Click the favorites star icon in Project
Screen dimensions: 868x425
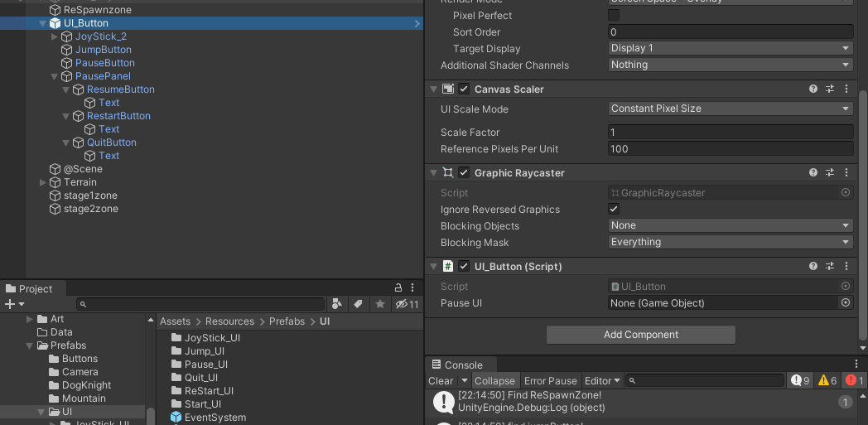tap(379, 304)
